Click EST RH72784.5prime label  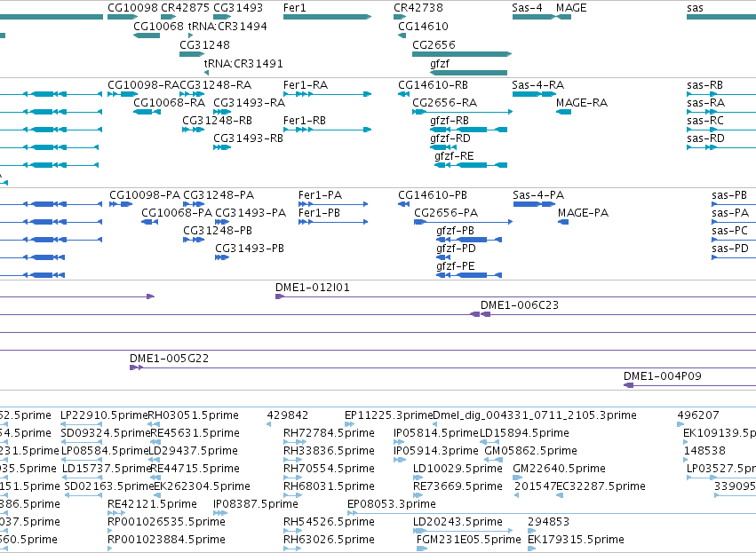(329, 433)
